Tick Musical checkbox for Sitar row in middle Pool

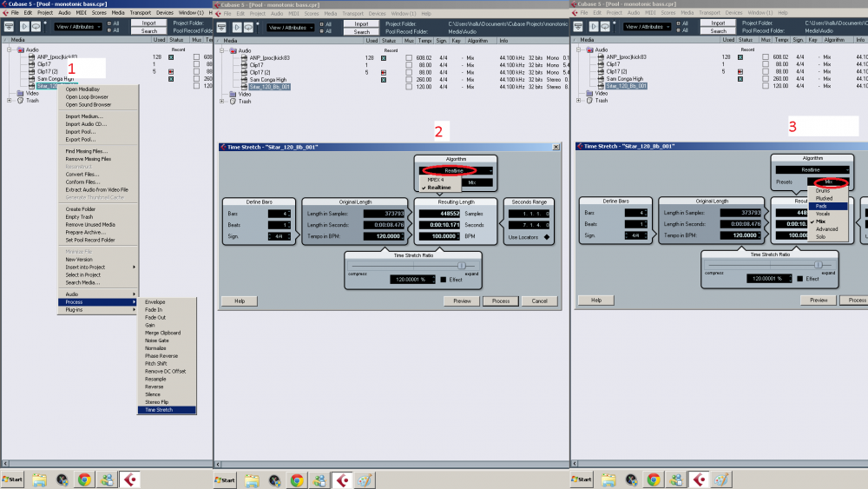pyautogui.click(x=409, y=87)
